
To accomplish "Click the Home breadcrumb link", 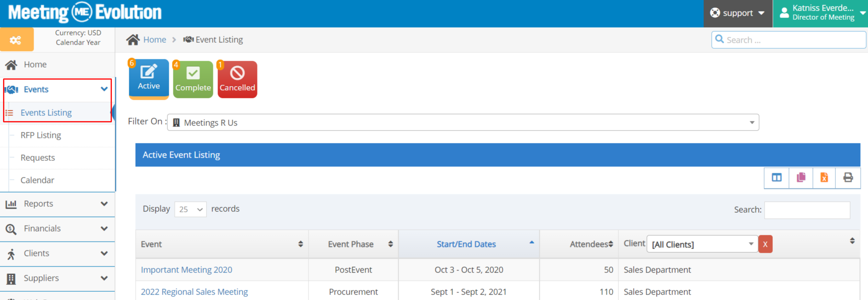I will [154, 40].
